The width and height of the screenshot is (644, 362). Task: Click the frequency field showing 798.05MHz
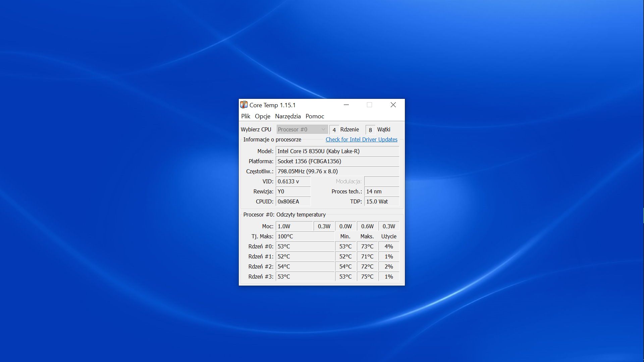tap(337, 171)
